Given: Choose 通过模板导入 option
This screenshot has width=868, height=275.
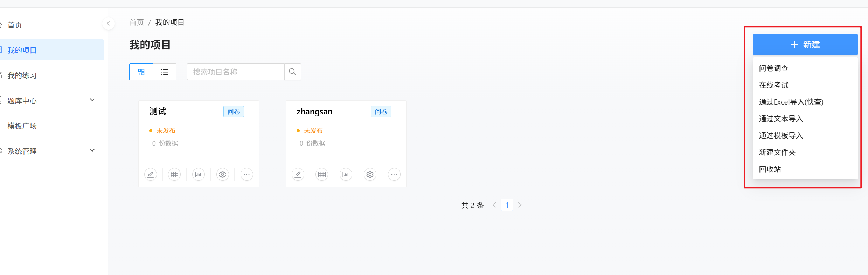Looking at the screenshot, I should [805, 135].
